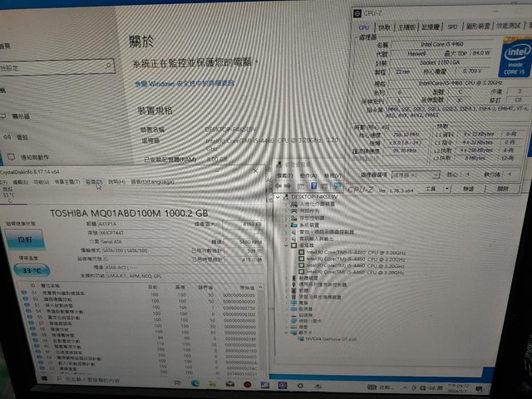Close the CrystalDiskInfo window
Screen dimensions: 532x399
click(256, 170)
